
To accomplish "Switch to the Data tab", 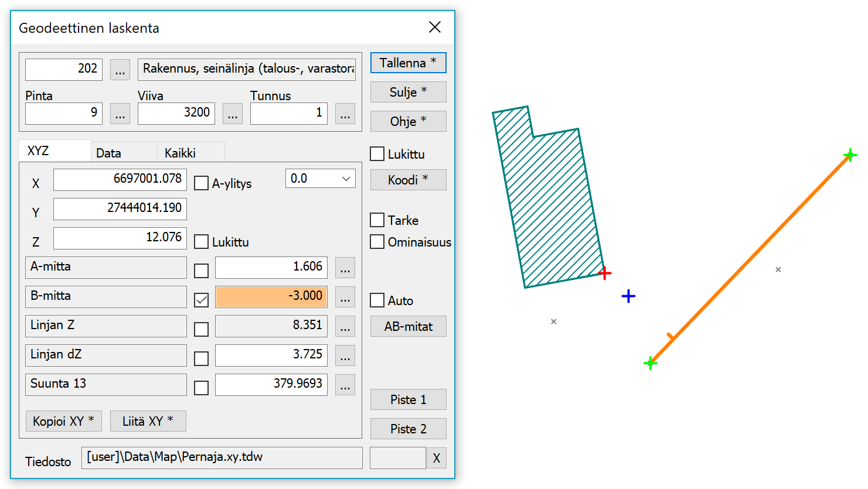I will [x=109, y=153].
